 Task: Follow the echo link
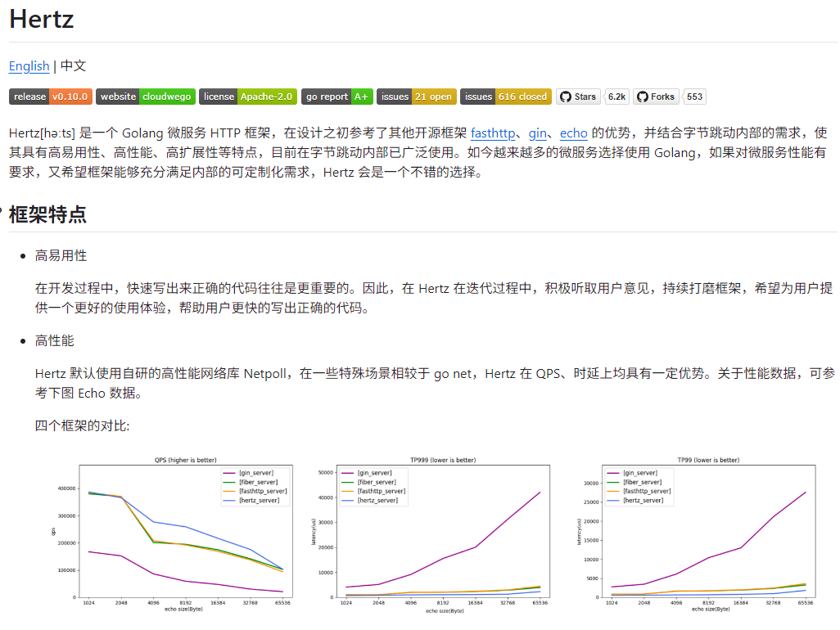coord(574,133)
